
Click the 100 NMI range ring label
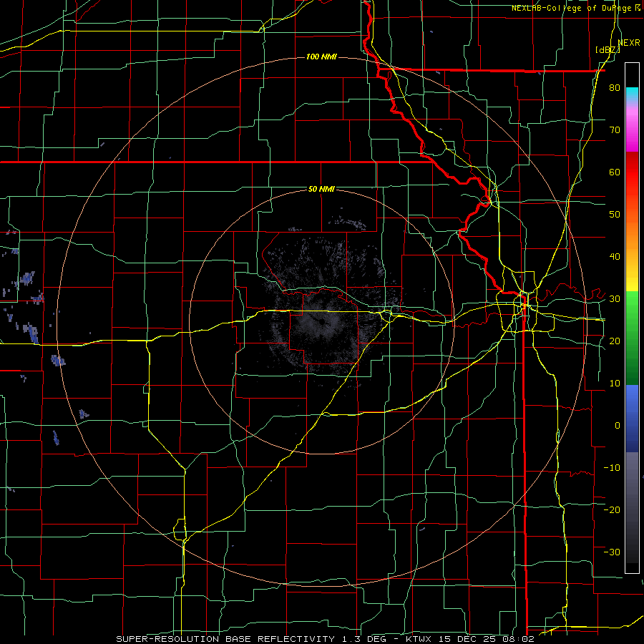click(x=321, y=57)
